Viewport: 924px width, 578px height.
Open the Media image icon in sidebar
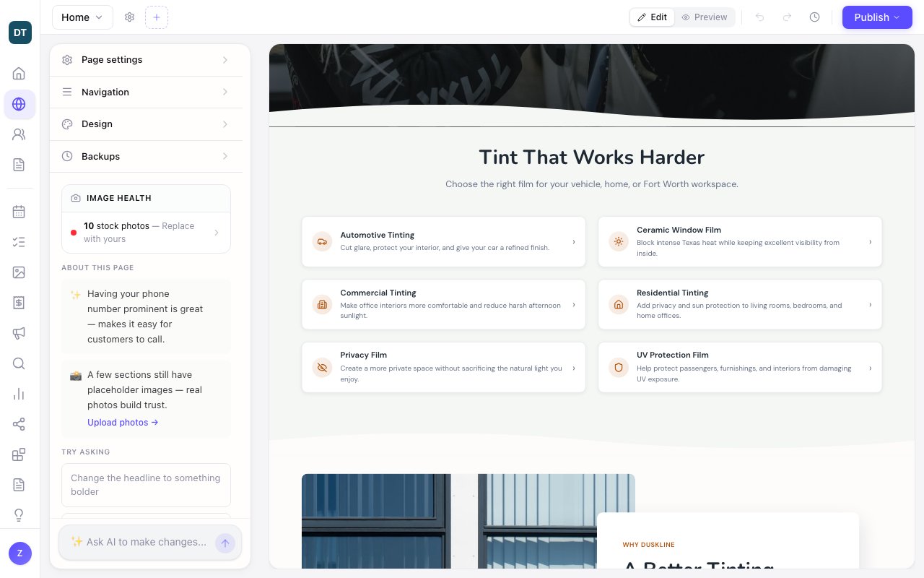[19, 272]
